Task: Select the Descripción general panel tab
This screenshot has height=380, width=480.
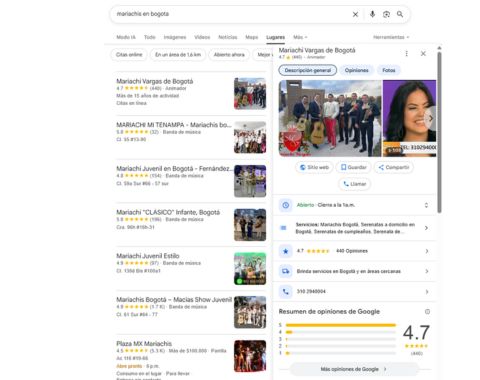Action: [308, 70]
